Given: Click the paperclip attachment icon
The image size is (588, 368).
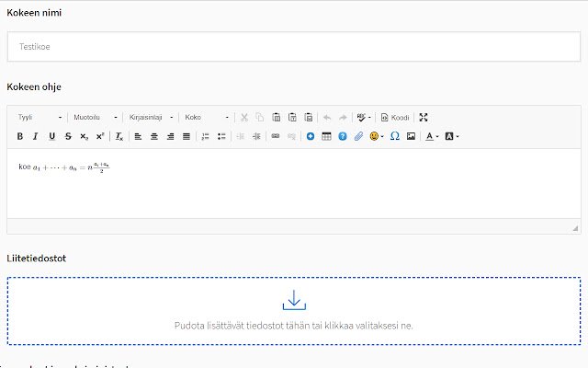Looking at the screenshot, I should 358,136.
